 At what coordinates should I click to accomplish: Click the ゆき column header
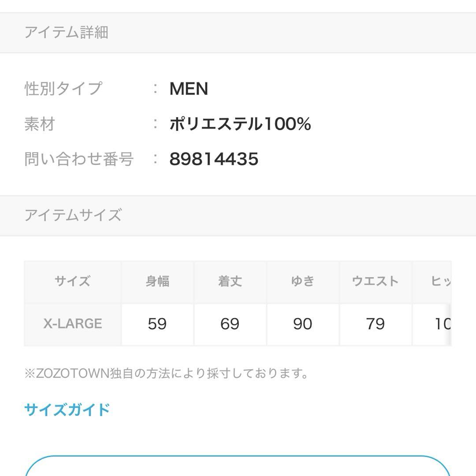(303, 281)
